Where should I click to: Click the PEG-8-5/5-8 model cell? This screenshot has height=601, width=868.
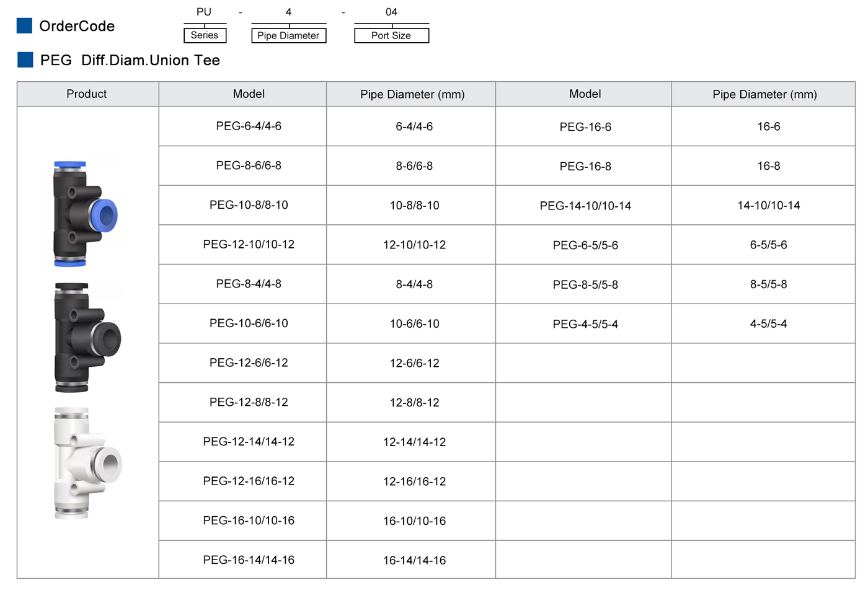585,285
